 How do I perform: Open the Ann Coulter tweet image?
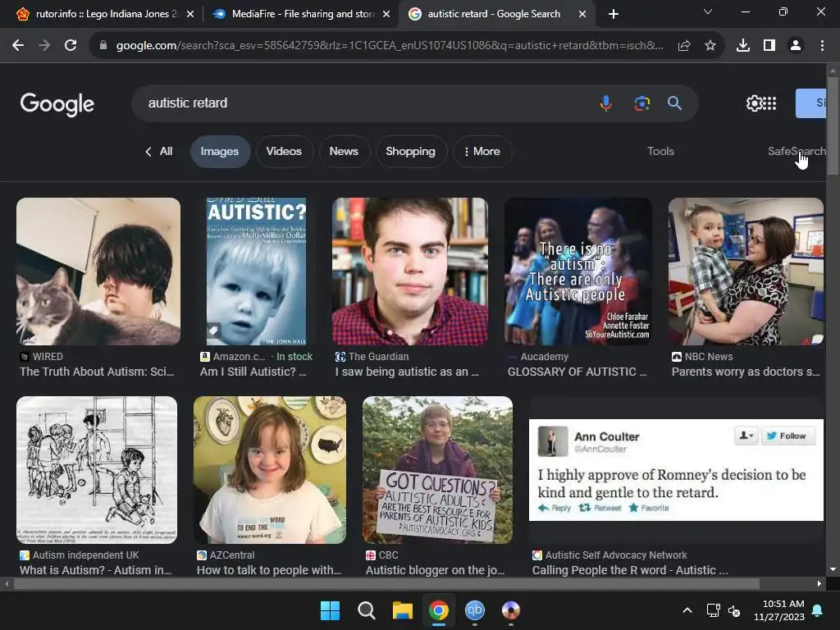click(x=676, y=470)
